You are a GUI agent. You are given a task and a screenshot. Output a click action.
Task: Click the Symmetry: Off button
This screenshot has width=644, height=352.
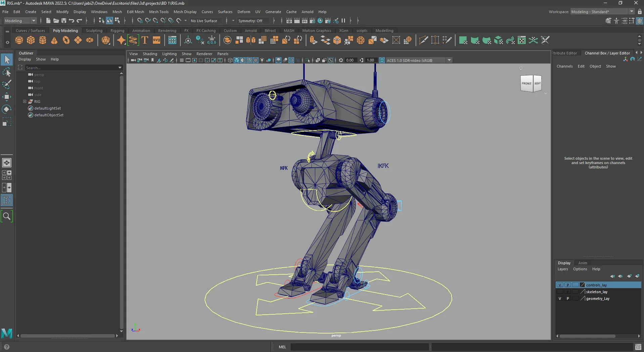[250, 21]
